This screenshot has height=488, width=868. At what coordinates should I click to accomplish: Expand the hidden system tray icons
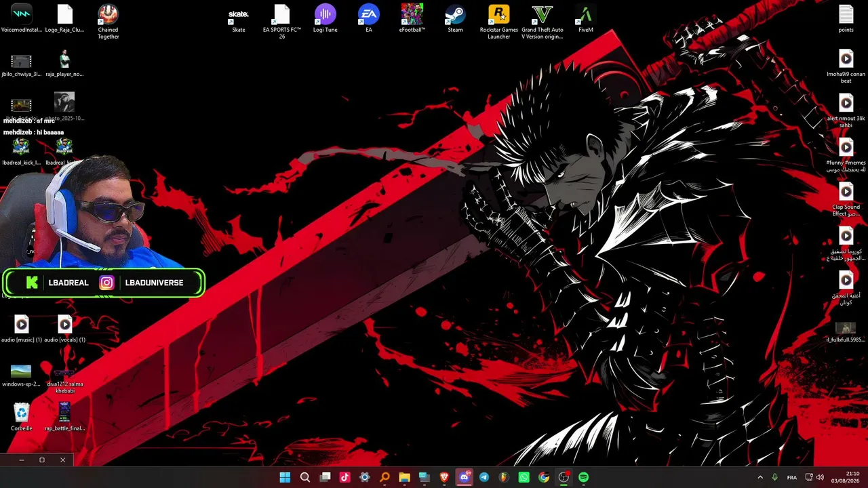click(759, 477)
